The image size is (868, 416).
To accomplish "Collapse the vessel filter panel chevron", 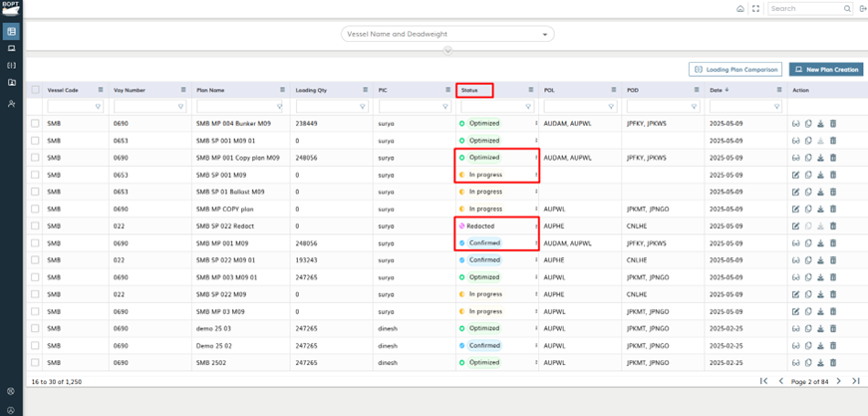I will coord(447,50).
